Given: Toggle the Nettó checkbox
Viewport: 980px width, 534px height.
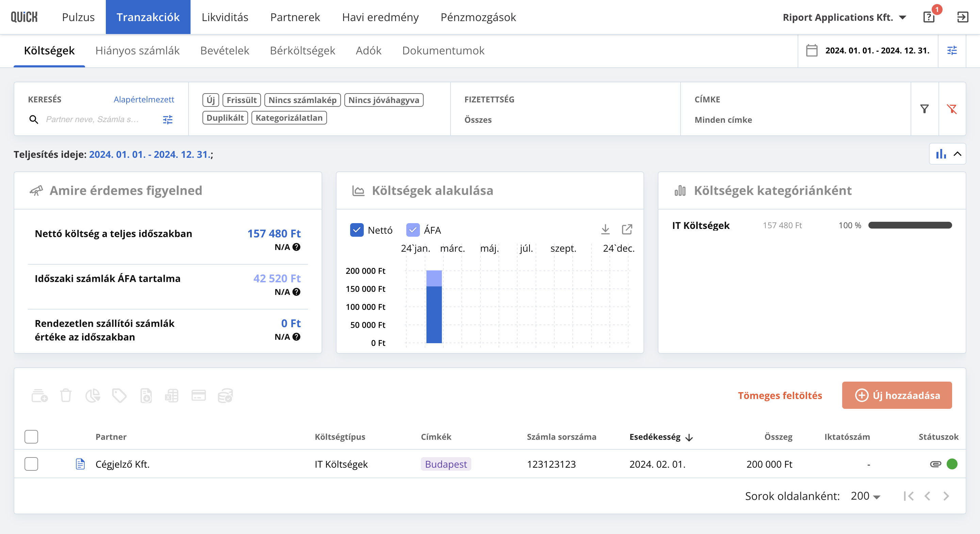Looking at the screenshot, I should coord(357,230).
